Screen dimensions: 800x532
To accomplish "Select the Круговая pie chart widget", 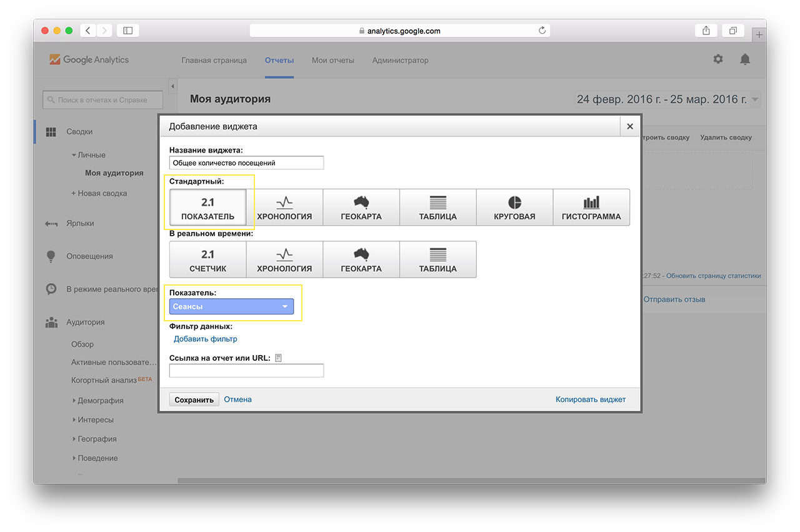I will (514, 208).
